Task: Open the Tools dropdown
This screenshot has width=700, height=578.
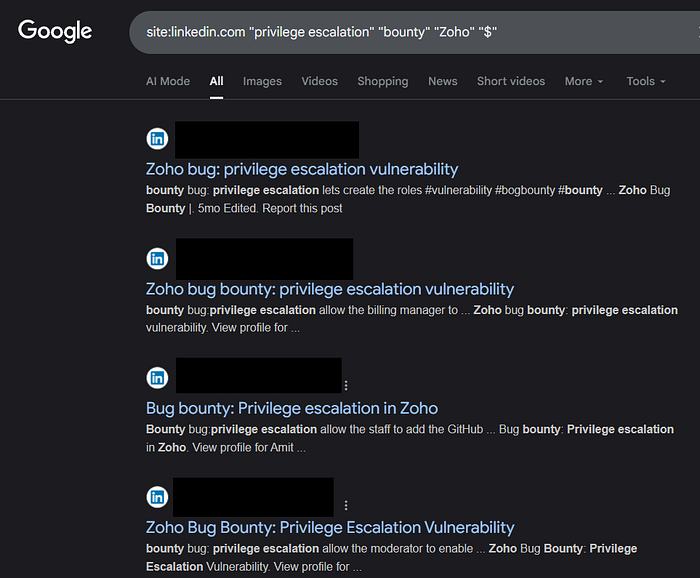Action: (x=646, y=81)
